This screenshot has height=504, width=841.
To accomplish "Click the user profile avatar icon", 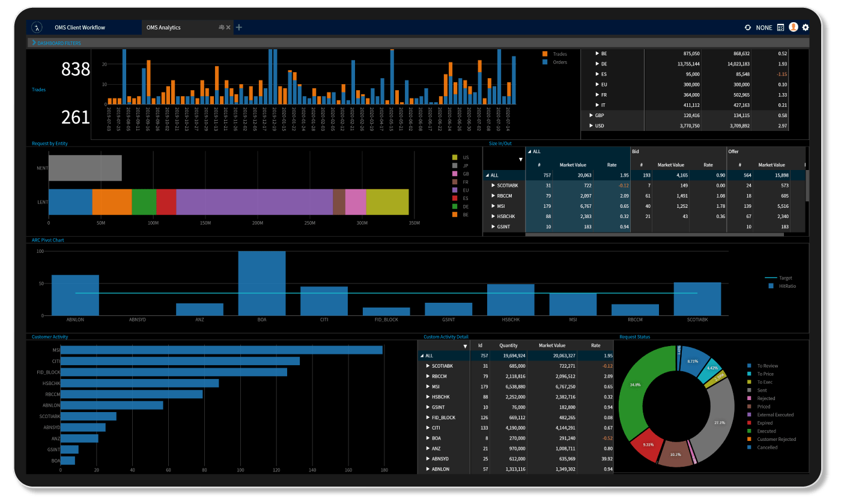I will (792, 27).
